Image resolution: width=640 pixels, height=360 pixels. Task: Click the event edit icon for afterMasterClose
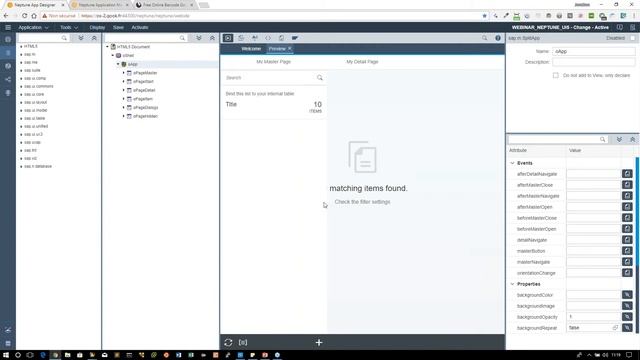point(627,185)
